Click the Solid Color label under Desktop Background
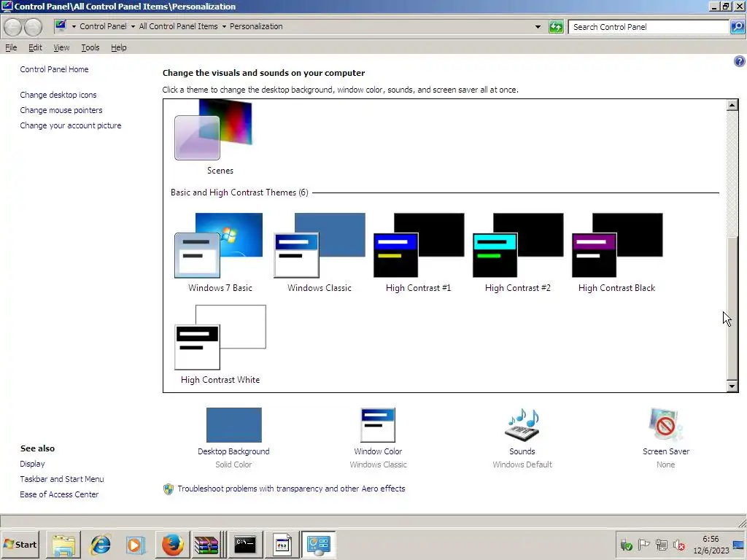Image resolution: width=747 pixels, height=560 pixels. click(233, 464)
